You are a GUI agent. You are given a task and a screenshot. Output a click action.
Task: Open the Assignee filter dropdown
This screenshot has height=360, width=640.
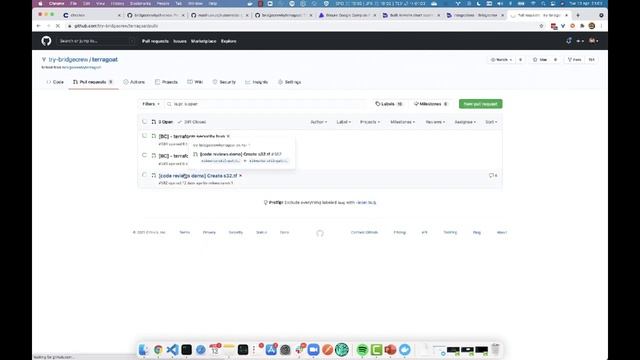coord(465,122)
